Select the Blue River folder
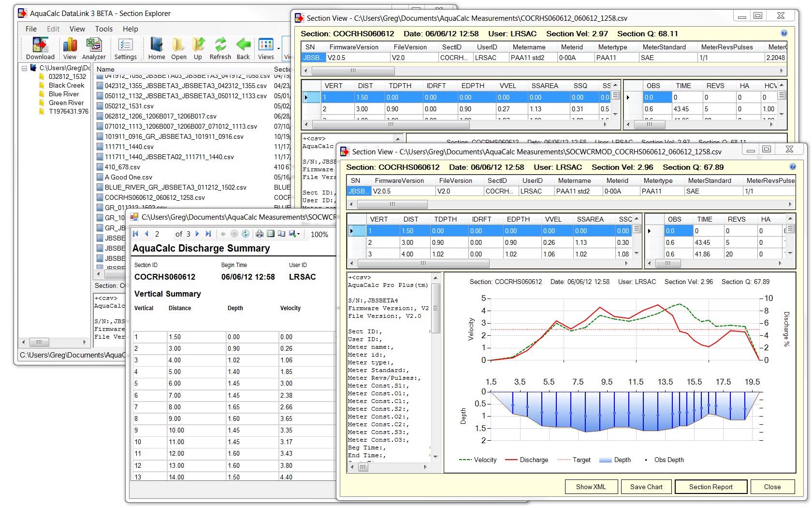 click(x=64, y=94)
